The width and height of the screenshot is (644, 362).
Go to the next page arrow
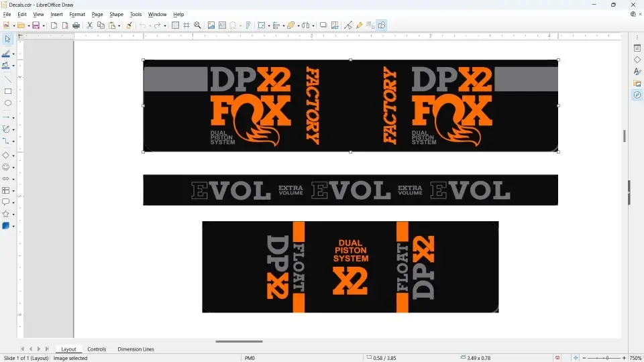point(39,349)
